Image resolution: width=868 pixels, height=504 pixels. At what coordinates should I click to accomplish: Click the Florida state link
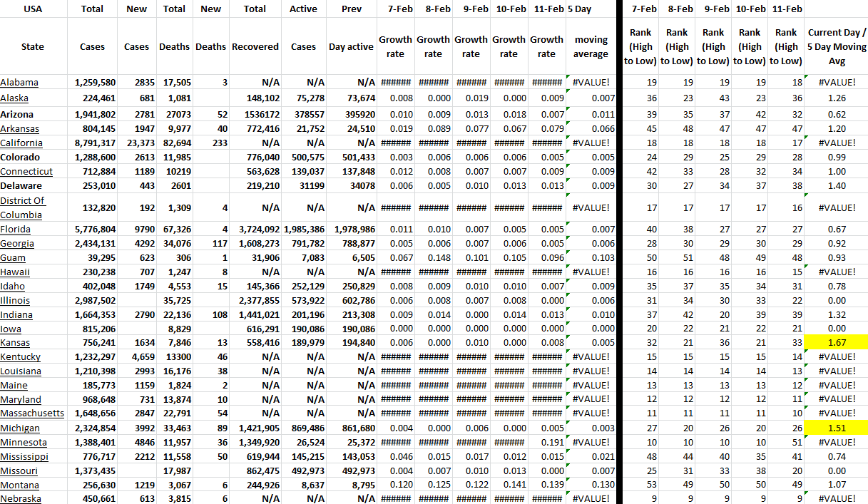click(x=16, y=230)
